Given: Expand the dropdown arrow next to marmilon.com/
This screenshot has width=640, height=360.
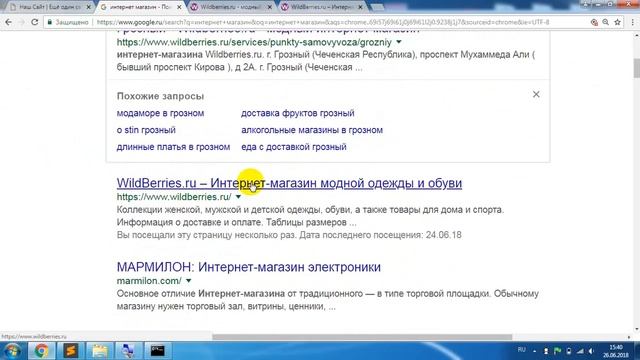Looking at the screenshot, I should [x=189, y=281].
